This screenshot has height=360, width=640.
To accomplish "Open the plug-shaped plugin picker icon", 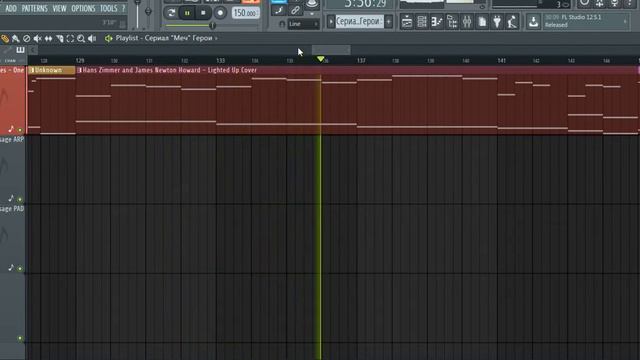I will (497, 22).
